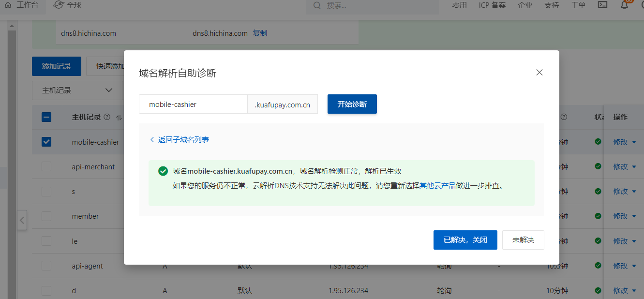This screenshot has height=299, width=644.
Task: Expand 修改 dropdown arrow for mobile-cashier row
Action: tap(634, 142)
